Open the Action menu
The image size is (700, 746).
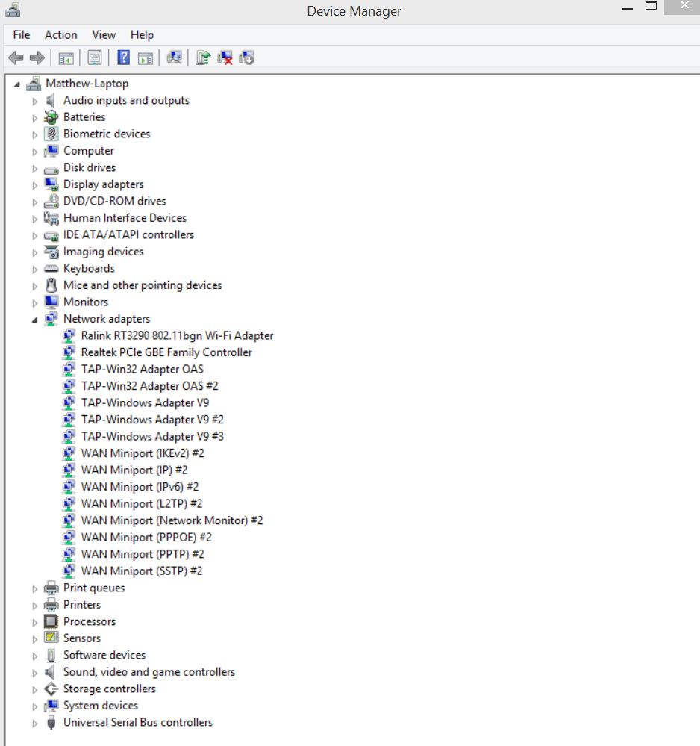[60, 34]
